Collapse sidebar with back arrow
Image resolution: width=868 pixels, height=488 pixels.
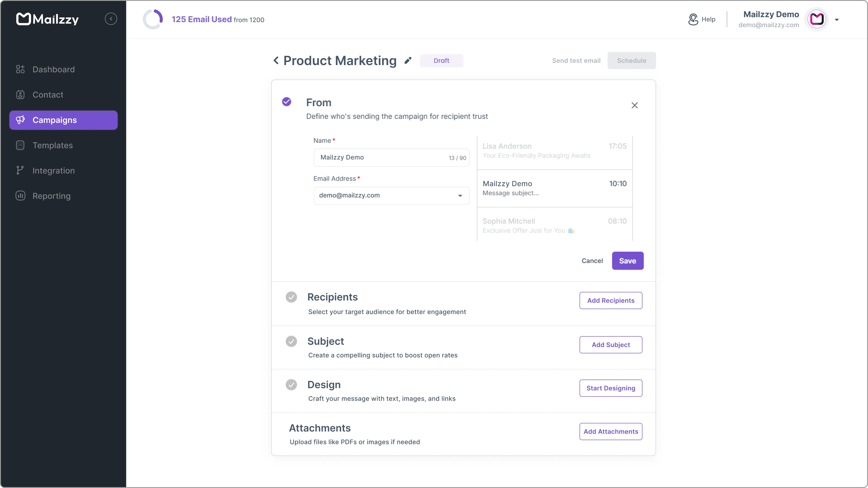(111, 19)
